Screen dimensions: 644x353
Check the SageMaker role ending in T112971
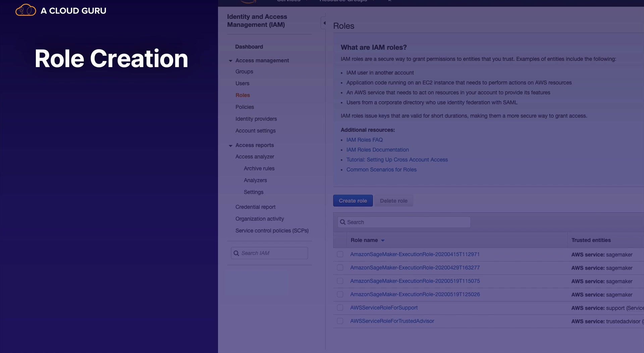pyautogui.click(x=340, y=254)
